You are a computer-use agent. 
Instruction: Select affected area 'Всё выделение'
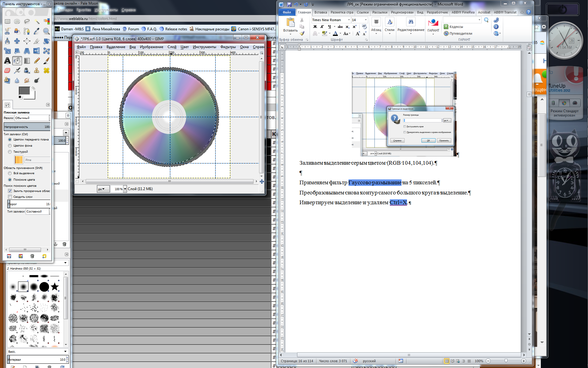tap(10, 173)
